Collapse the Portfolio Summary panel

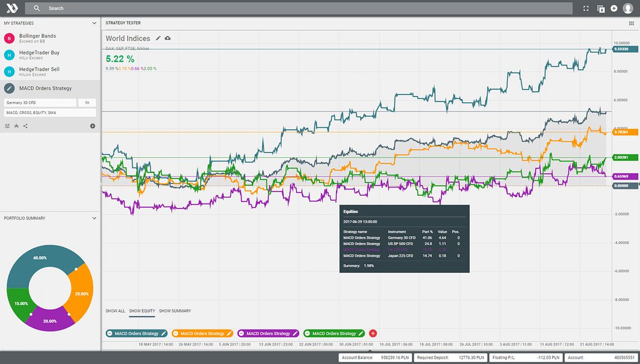point(94,218)
